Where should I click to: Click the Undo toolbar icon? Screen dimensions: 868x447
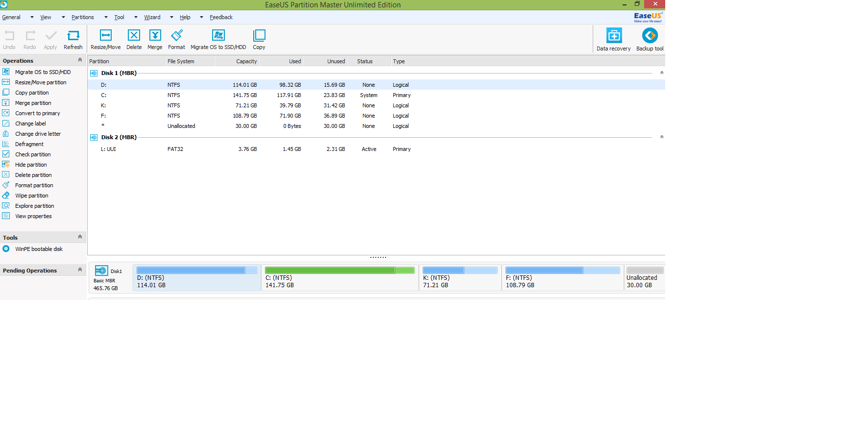(x=9, y=36)
